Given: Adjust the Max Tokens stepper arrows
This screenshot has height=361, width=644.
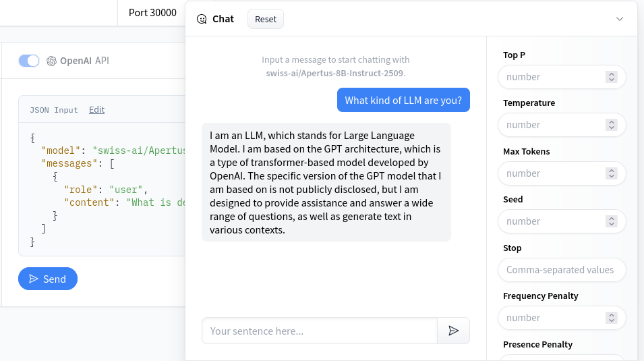Looking at the screenshot, I should 612,173.
